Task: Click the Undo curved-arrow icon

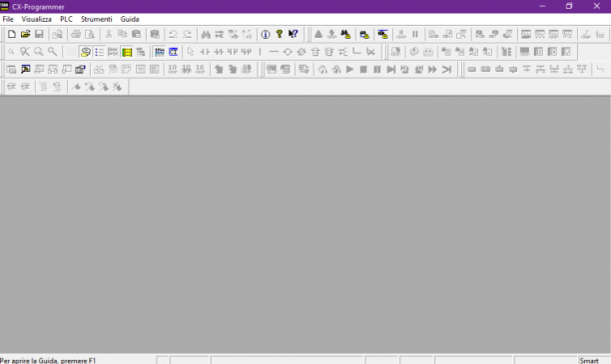Action: click(x=173, y=34)
